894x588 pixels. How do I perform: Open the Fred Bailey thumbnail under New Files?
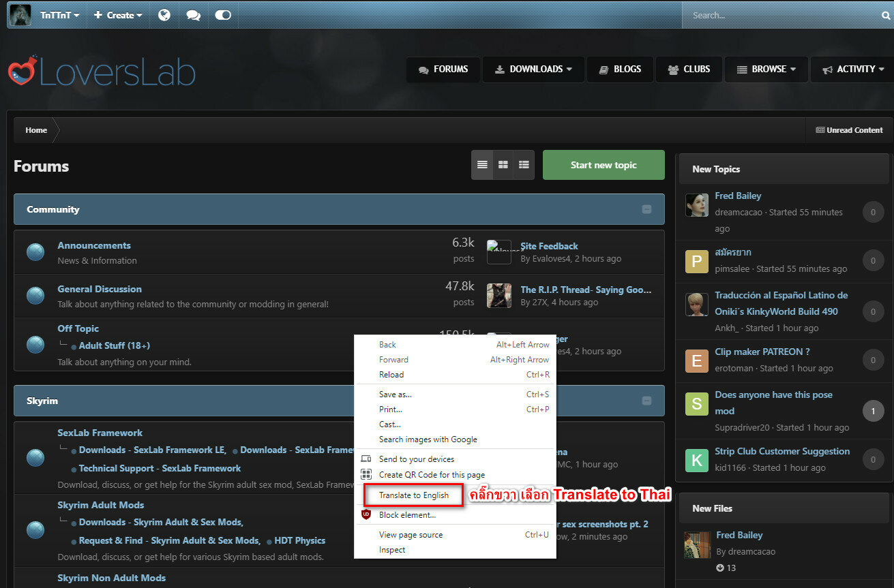coord(698,545)
